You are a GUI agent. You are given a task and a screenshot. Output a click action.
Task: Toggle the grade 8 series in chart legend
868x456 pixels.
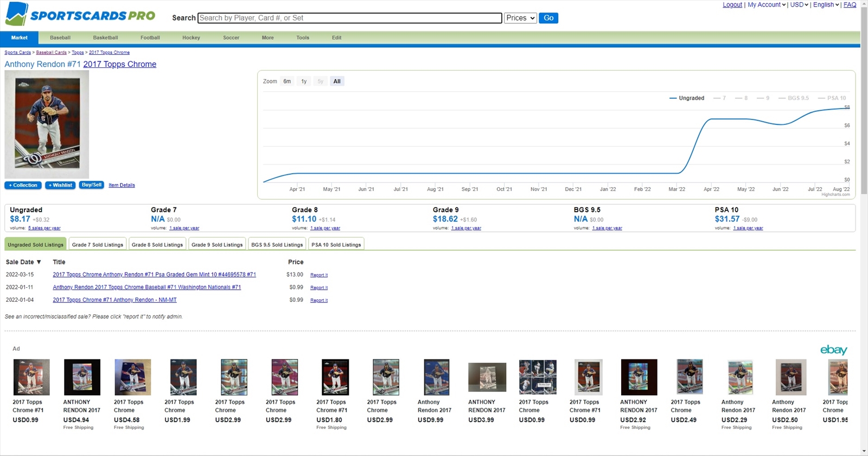click(x=742, y=98)
